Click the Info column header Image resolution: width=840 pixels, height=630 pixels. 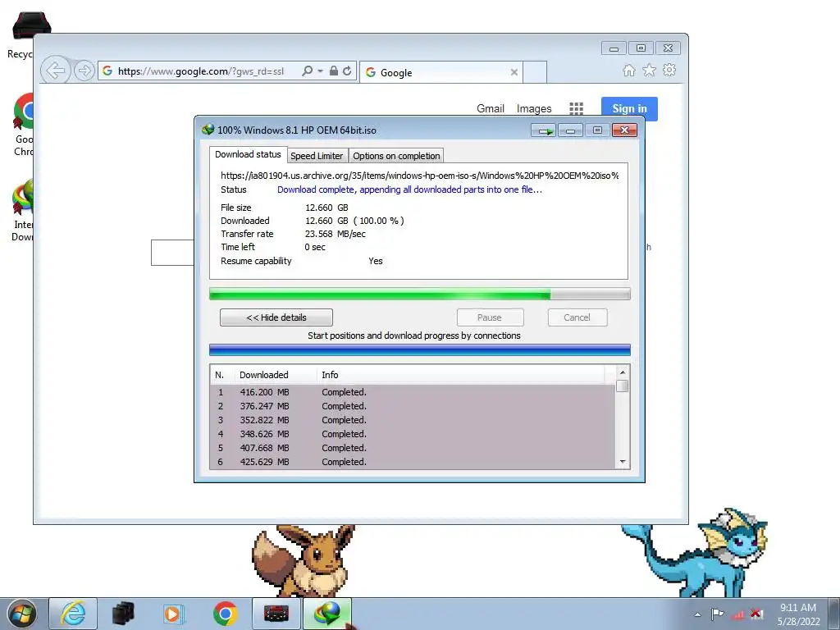pyautogui.click(x=461, y=375)
